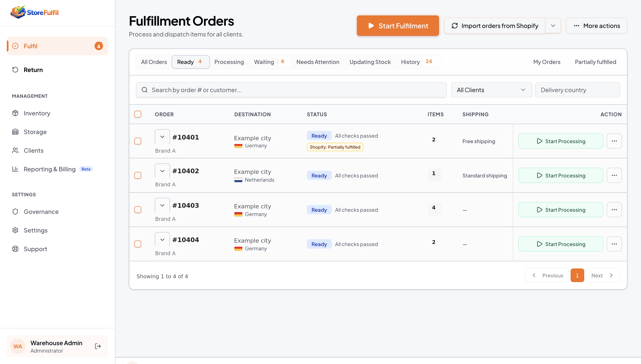Select the Partially fulfilled filter
Viewport: 641px width, 364px height.
[x=595, y=62]
